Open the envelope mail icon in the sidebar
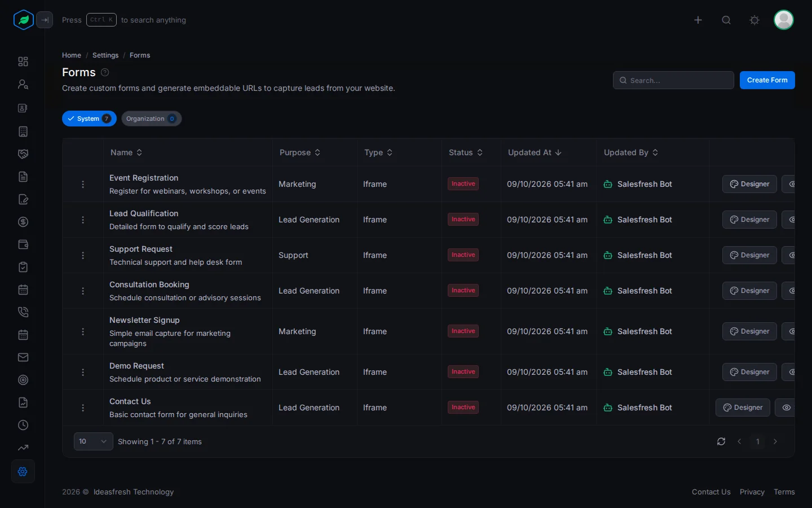Image resolution: width=812 pixels, height=508 pixels. pyautogui.click(x=23, y=357)
